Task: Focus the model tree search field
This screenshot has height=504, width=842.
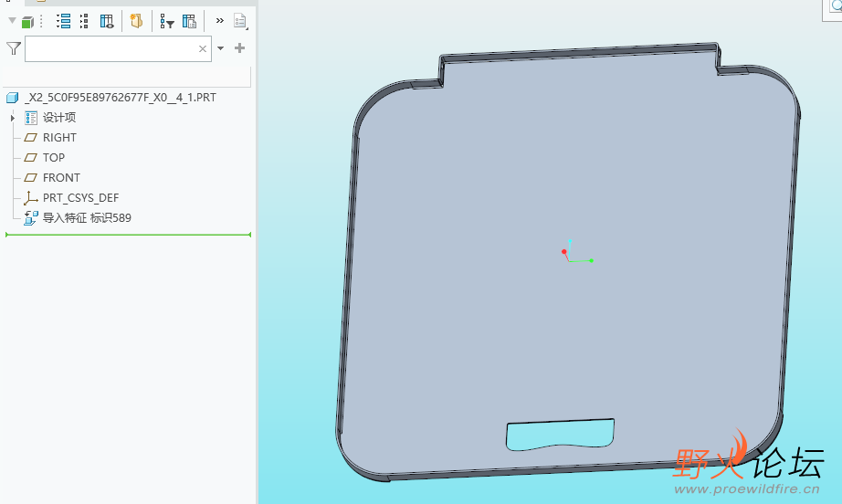Action: point(118,48)
